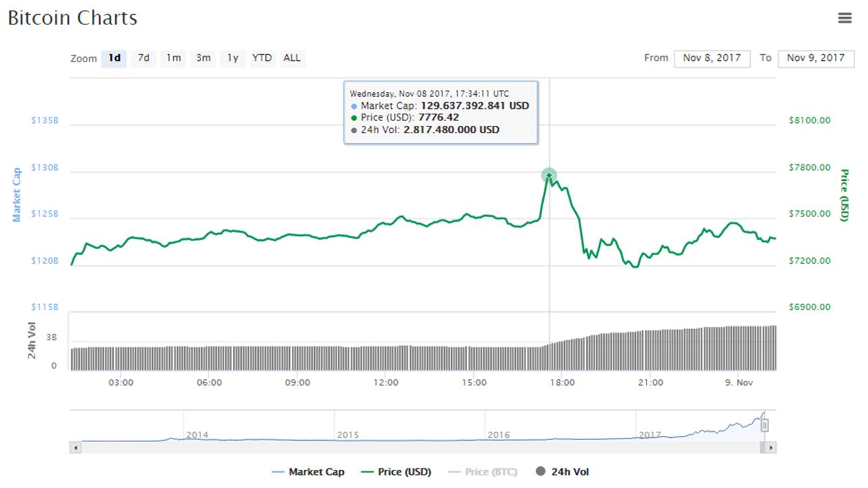The width and height of the screenshot is (868, 488).
Task: Click the 2014 label in navigator
Action: [x=197, y=435]
